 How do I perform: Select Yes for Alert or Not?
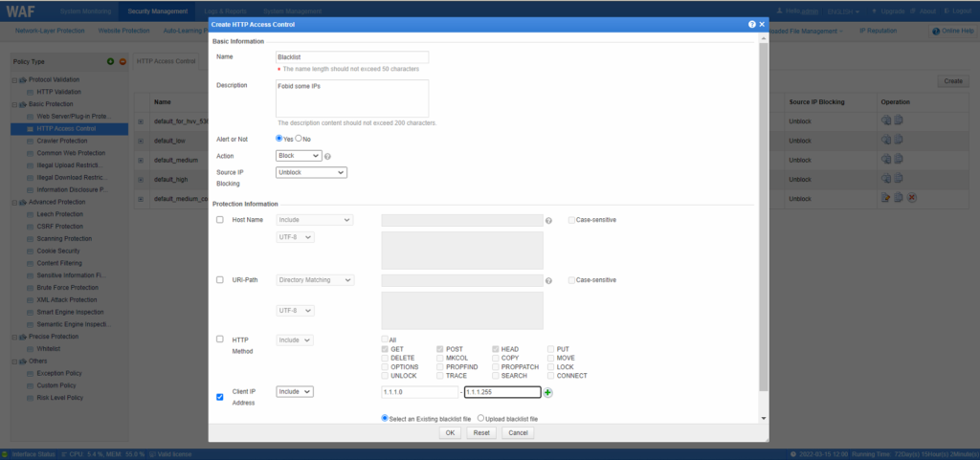pyautogui.click(x=279, y=139)
